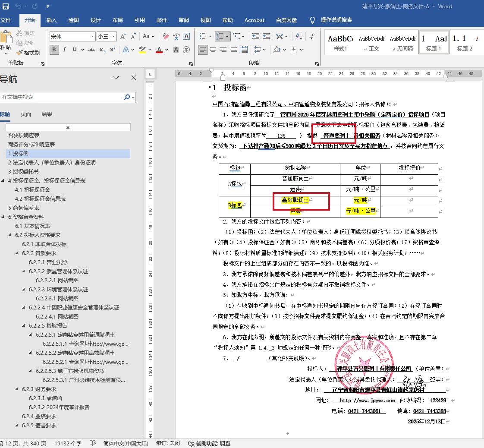Switch to 页面 navigation tab
The height and width of the screenshot is (448, 484).
(26, 114)
